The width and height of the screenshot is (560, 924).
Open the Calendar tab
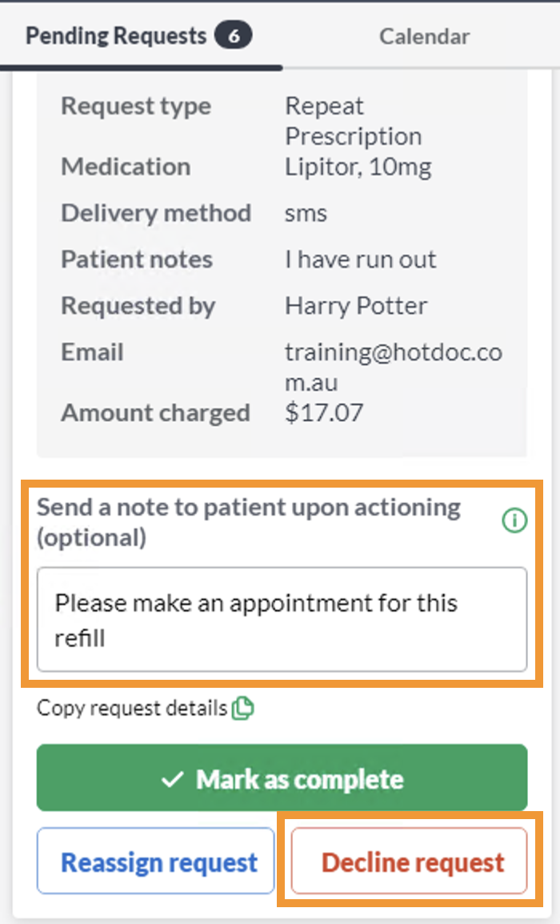(x=425, y=36)
